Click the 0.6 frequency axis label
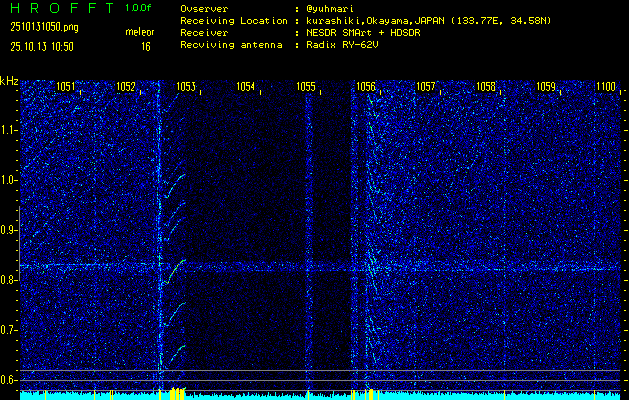629x400 pixels. coord(7,380)
